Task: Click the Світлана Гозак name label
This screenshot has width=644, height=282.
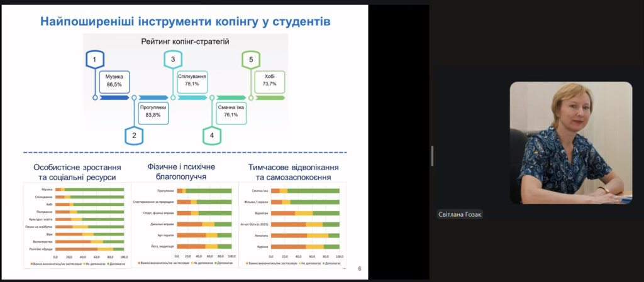Action: (x=460, y=214)
